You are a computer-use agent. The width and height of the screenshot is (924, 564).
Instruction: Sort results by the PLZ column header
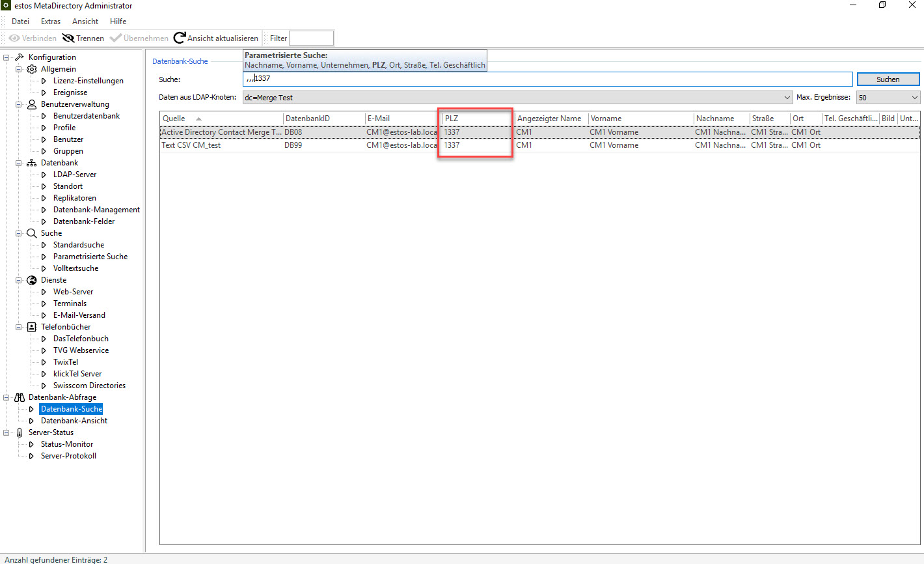click(x=475, y=119)
